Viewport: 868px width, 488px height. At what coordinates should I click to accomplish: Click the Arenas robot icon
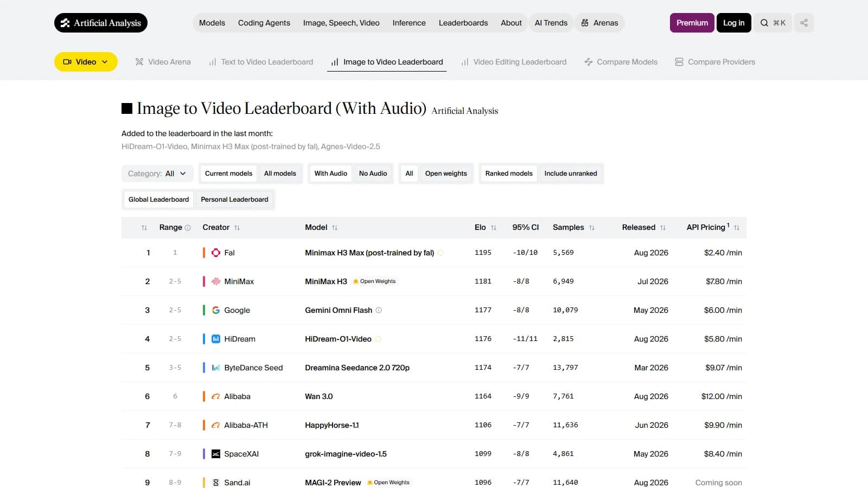pos(585,23)
